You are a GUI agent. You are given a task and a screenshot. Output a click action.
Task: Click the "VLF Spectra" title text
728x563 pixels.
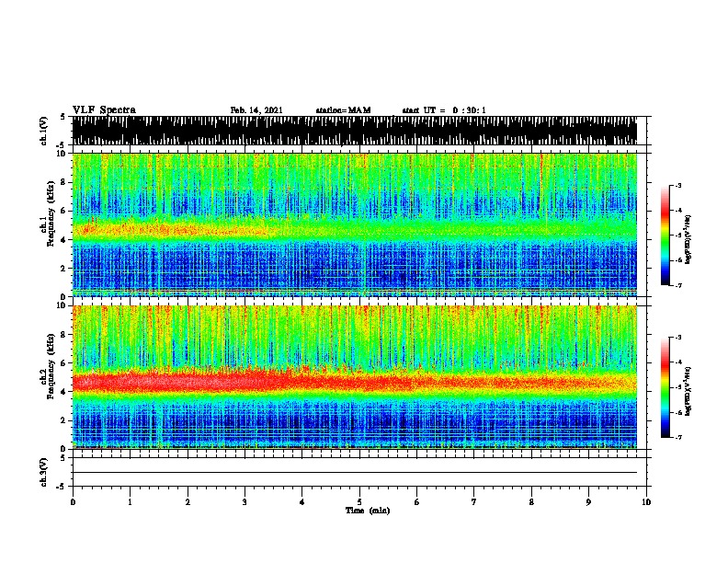(x=104, y=110)
